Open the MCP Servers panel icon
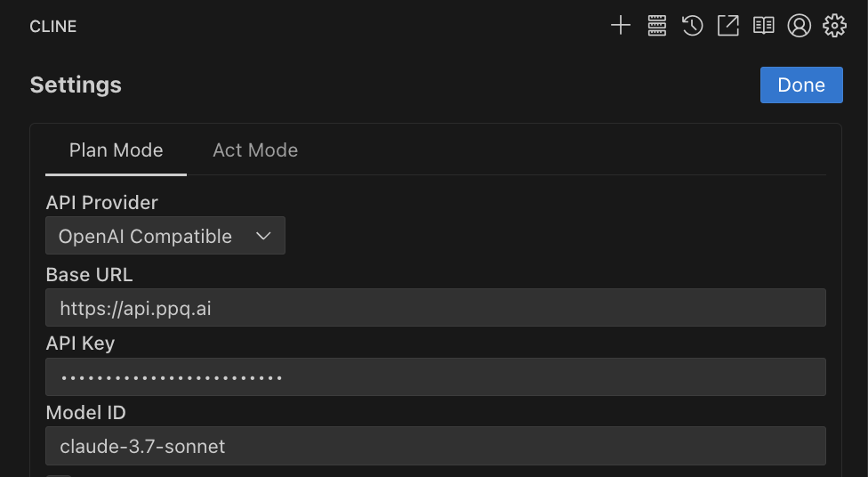 [x=656, y=26]
